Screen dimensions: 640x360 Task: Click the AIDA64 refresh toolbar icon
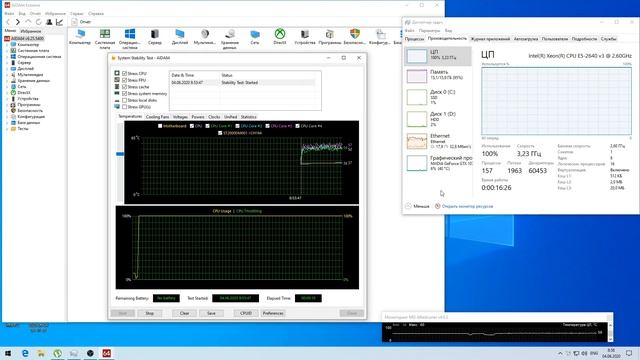point(38,22)
